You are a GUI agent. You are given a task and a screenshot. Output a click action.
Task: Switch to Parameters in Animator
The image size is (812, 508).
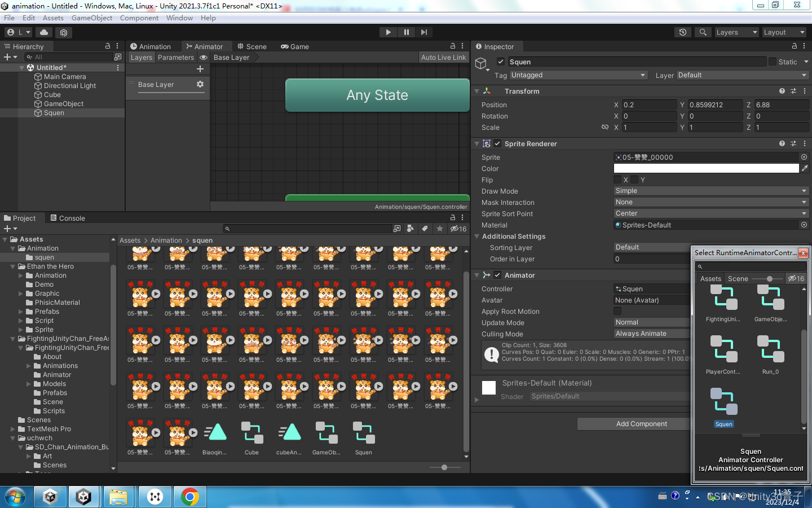click(x=175, y=57)
